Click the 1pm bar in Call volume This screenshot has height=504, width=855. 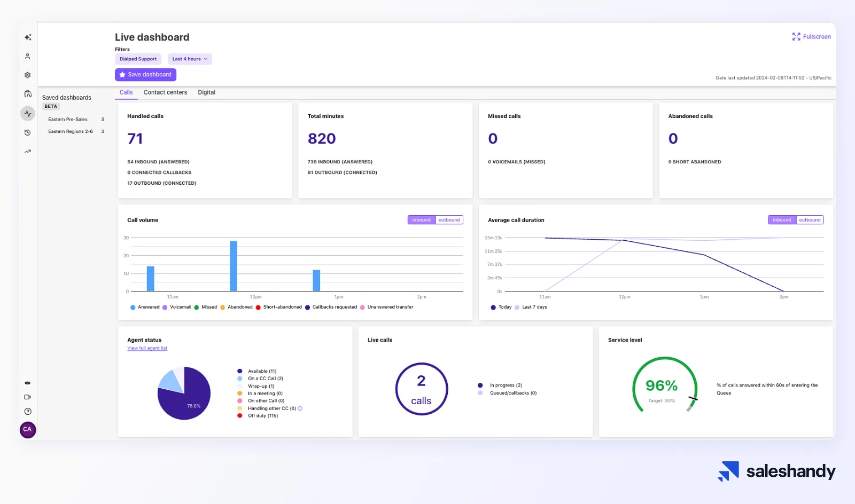click(x=316, y=280)
